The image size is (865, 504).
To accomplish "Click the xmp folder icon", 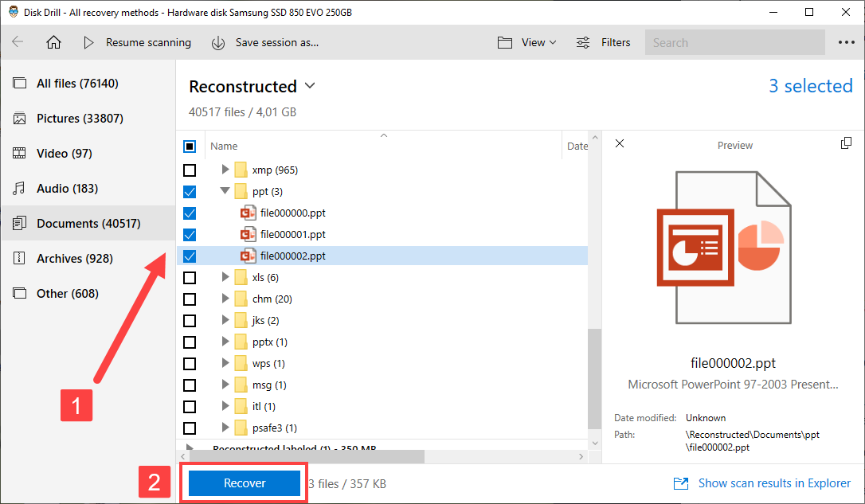I will click(241, 170).
